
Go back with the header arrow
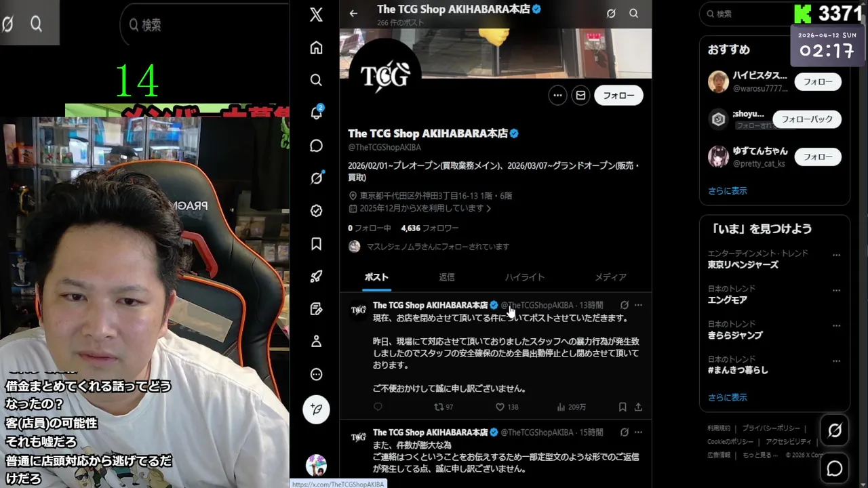click(353, 14)
